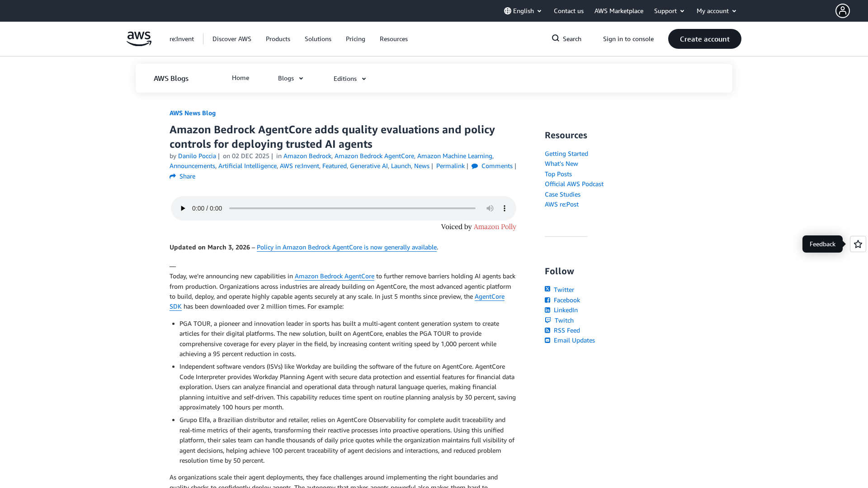Expand the Editions dropdown
This screenshot has width=868, height=488.
349,79
